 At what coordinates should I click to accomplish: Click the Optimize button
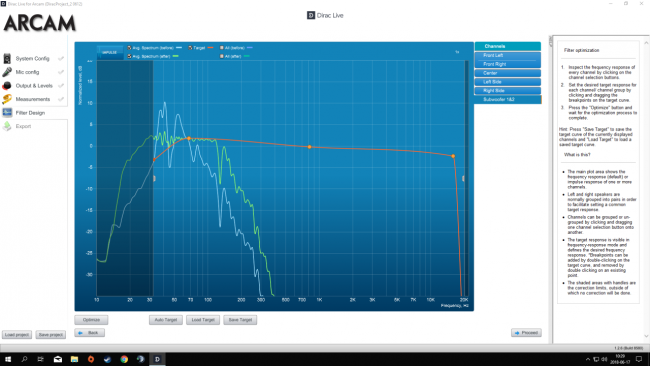pos(91,320)
